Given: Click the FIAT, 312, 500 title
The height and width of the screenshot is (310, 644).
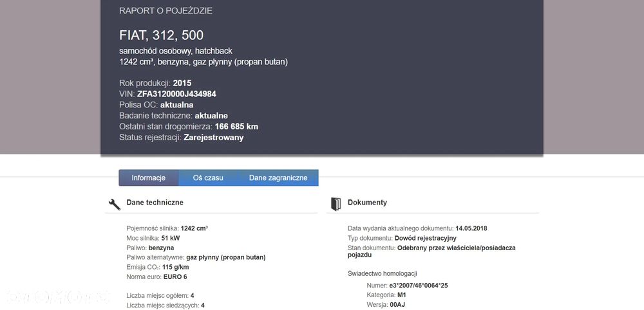Looking at the screenshot, I should point(161,35).
